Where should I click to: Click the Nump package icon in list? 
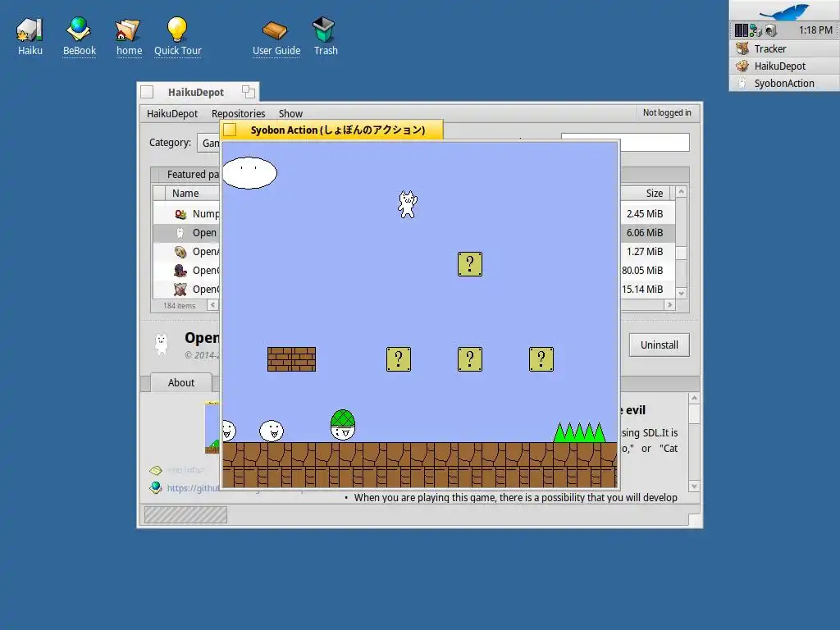click(180, 214)
